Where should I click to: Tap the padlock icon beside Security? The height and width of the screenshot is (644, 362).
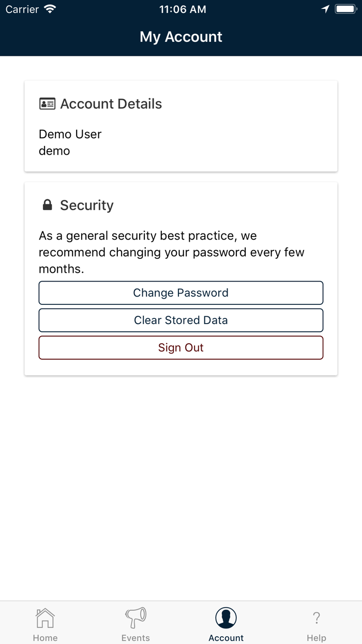[47, 205]
